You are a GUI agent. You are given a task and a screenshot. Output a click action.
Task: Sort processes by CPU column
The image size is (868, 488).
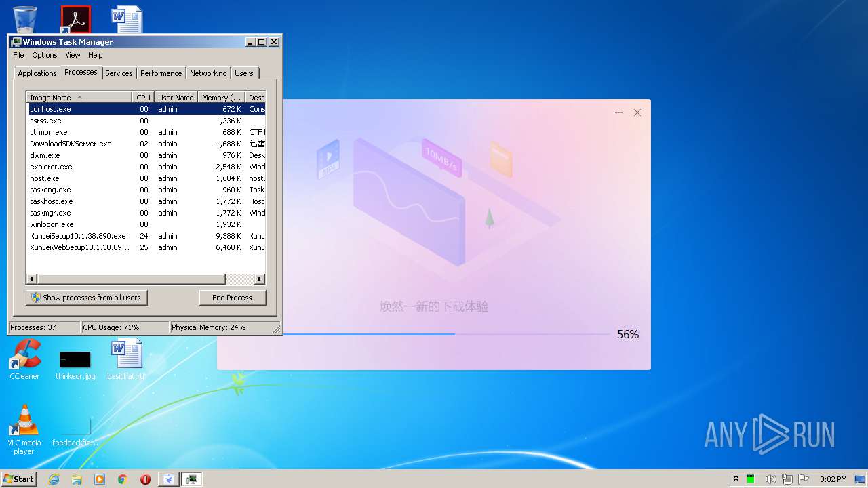143,98
